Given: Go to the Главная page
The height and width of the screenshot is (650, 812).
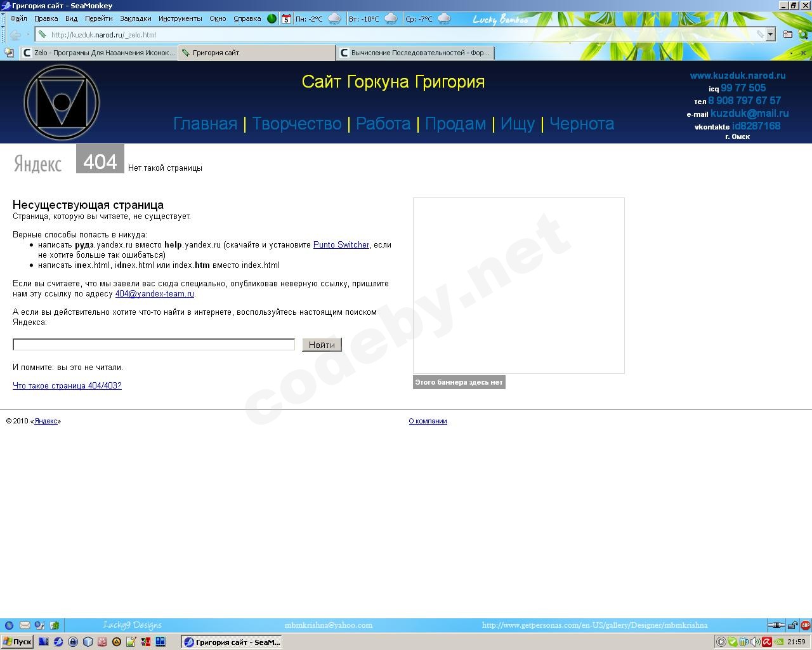Looking at the screenshot, I should click(205, 124).
